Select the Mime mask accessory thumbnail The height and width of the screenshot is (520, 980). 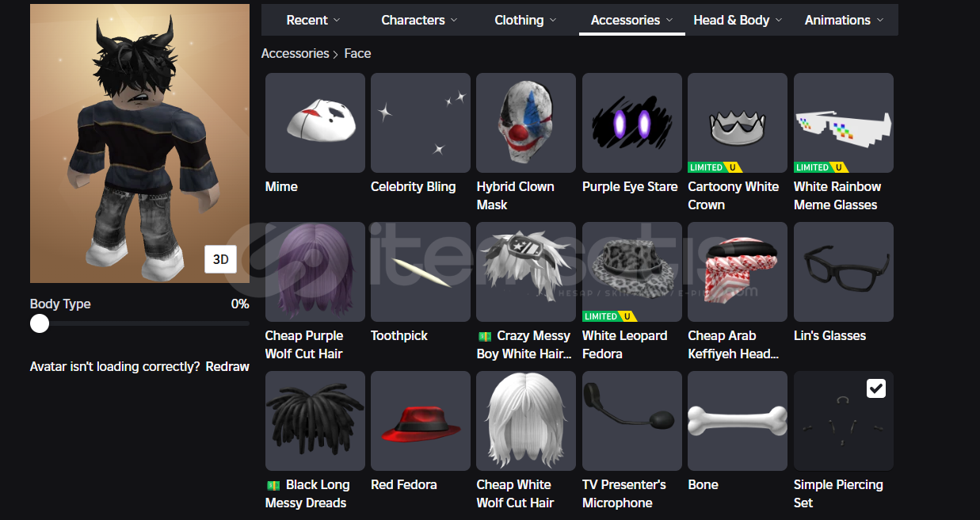click(315, 123)
